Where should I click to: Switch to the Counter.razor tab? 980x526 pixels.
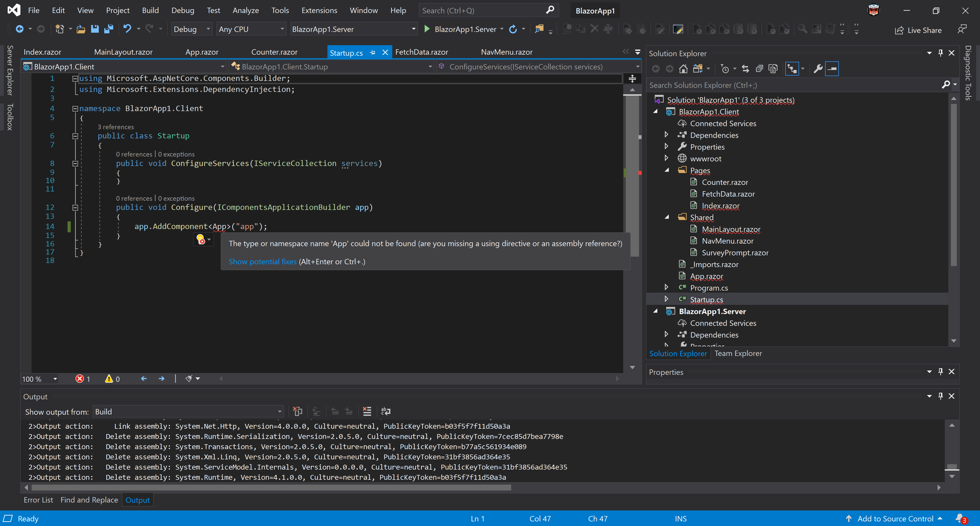[x=274, y=52]
